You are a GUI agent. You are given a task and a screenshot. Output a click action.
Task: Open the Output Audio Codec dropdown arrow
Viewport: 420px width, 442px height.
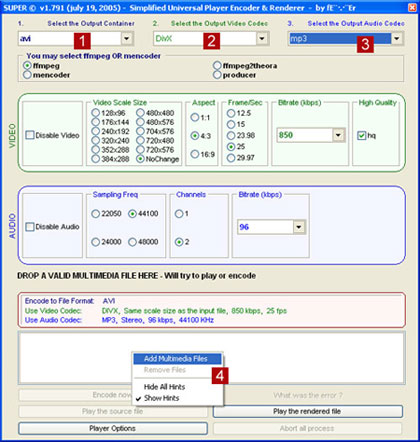[396, 39]
